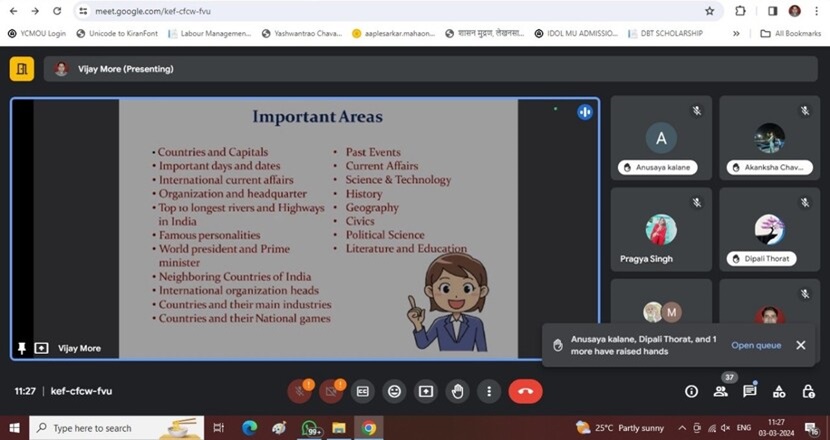Select Anusaya kalane participant tile
The width and height of the screenshot is (830, 440).
click(x=661, y=137)
